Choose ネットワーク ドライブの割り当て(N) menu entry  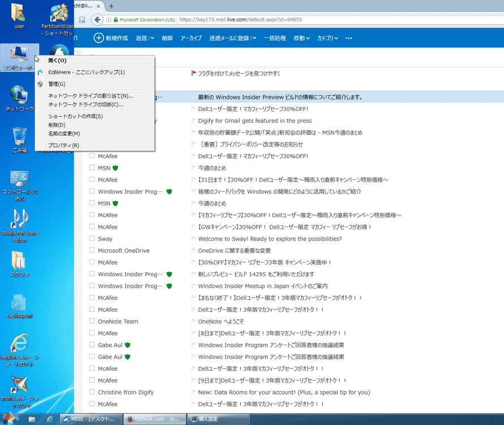[x=95, y=96]
